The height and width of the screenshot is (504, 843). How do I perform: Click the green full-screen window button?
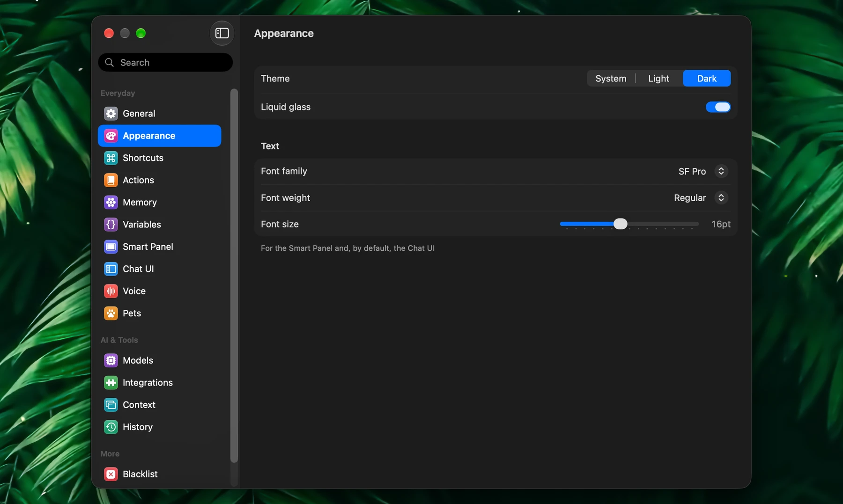click(141, 33)
